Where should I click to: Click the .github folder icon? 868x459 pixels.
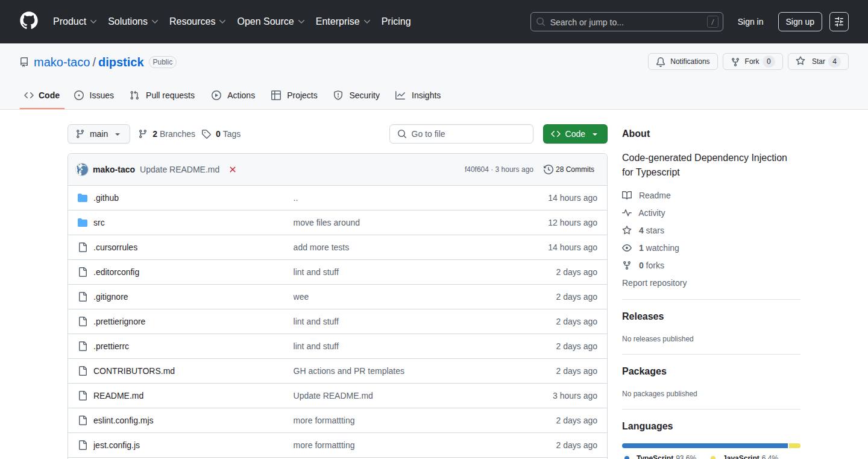click(83, 198)
